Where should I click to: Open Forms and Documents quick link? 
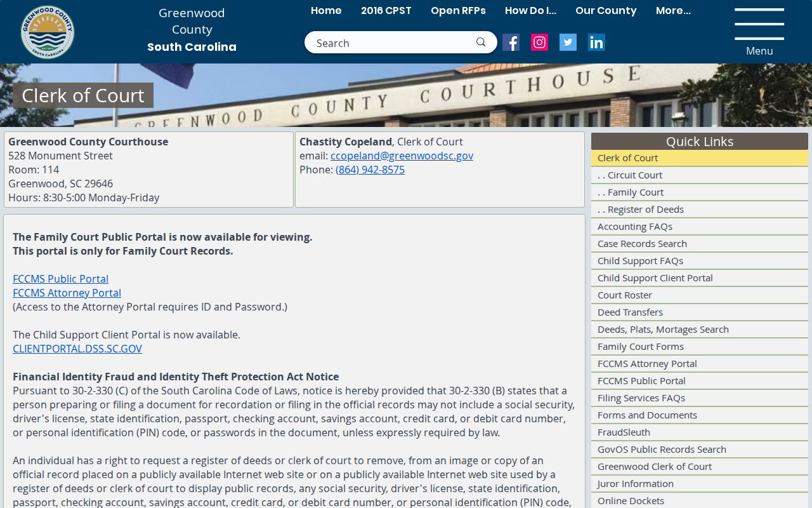point(700,415)
